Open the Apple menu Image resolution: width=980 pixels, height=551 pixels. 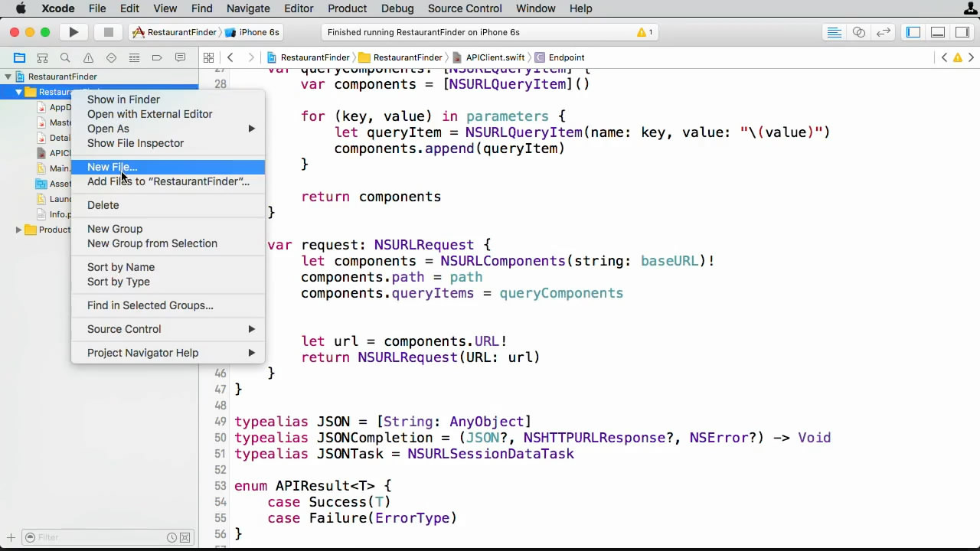point(21,8)
